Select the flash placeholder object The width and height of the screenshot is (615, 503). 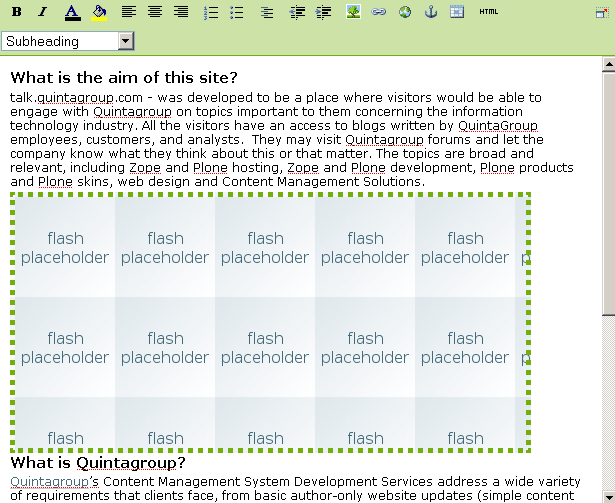click(271, 323)
